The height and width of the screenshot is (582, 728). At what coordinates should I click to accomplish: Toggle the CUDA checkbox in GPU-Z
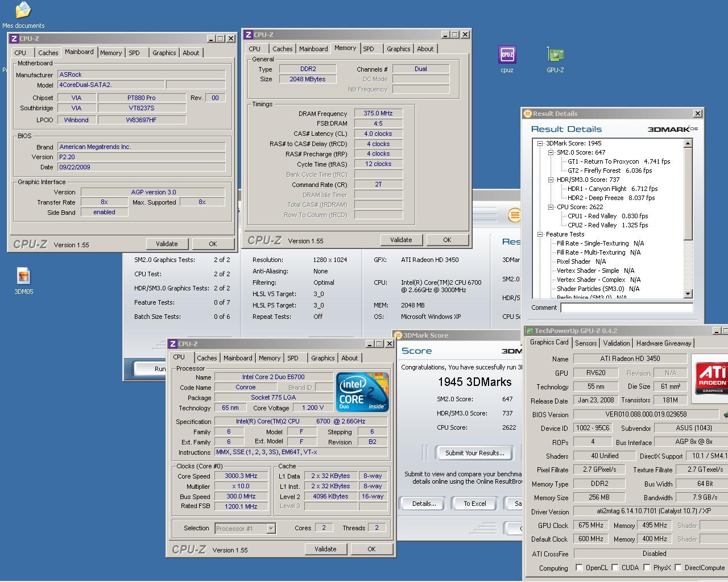pos(615,567)
